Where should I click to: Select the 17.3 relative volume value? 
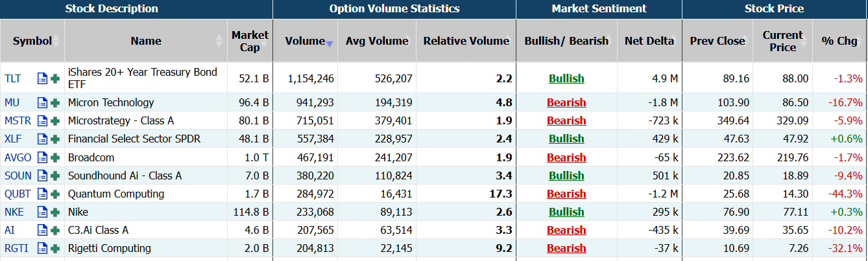point(501,194)
